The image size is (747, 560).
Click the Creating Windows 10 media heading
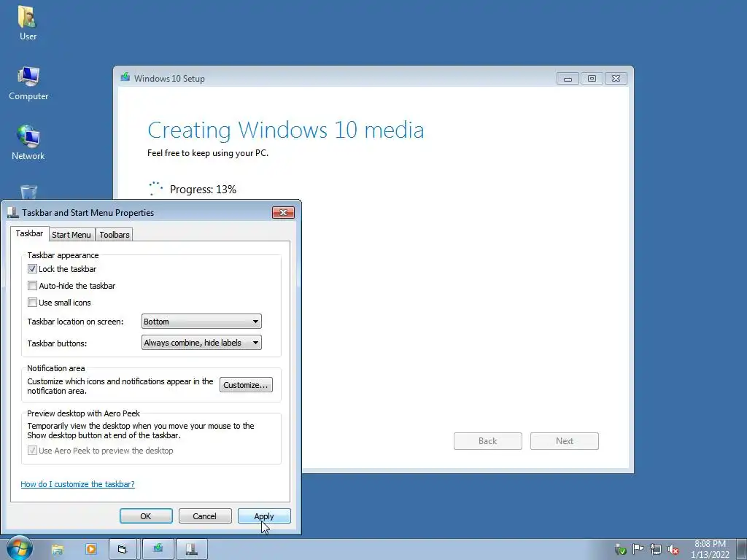(x=286, y=131)
